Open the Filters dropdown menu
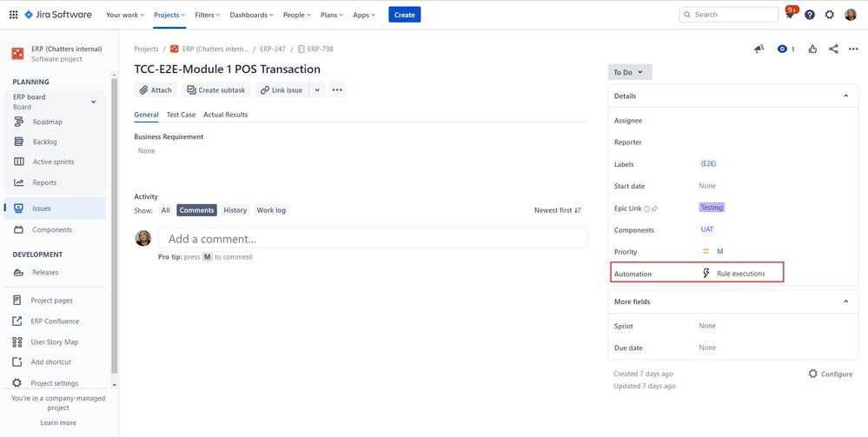This screenshot has height=437, width=868. click(x=208, y=15)
